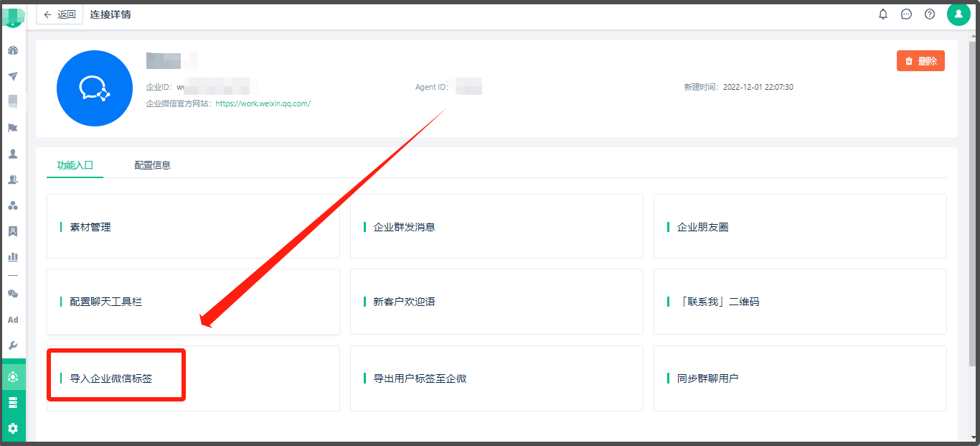
Task: Select the highlighted connection hub sidebar icon
Action: click(x=13, y=376)
